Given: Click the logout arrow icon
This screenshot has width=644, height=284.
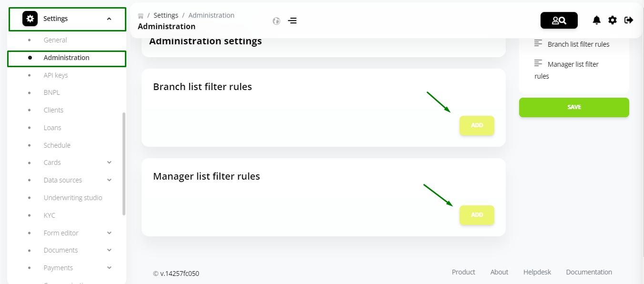Looking at the screenshot, I should [x=629, y=20].
